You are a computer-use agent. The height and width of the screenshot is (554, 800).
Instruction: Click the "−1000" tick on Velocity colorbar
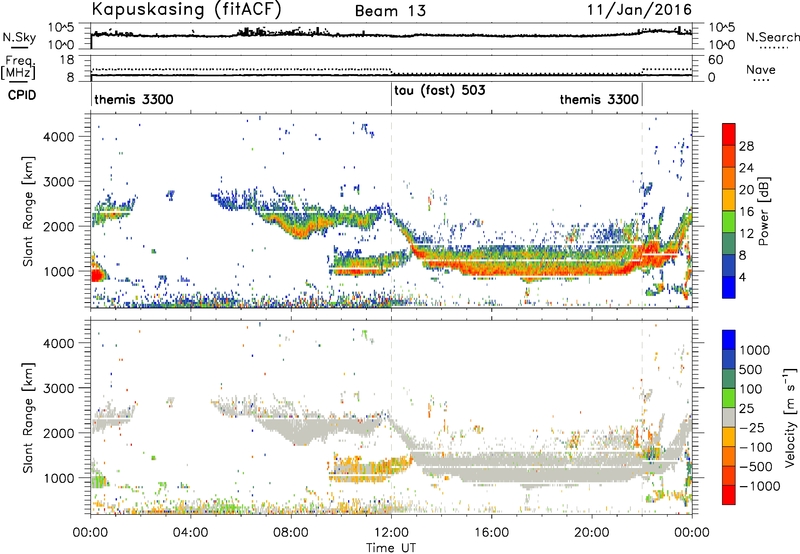tap(760, 486)
